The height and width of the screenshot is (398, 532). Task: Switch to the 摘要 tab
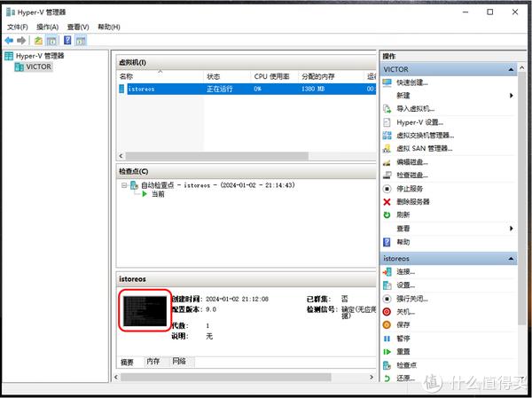click(x=127, y=363)
